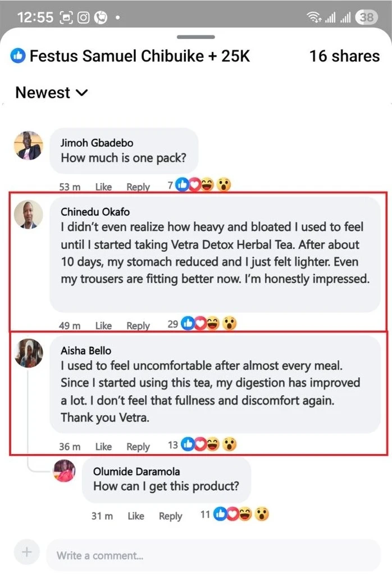
Task: Reply to Aisha Bello's comment
Action: point(138,447)
